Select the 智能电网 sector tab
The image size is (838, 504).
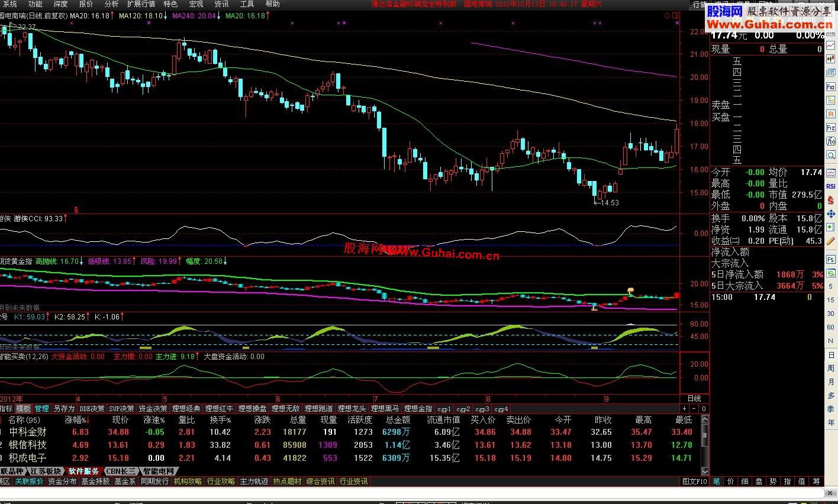tap(159, 471)
